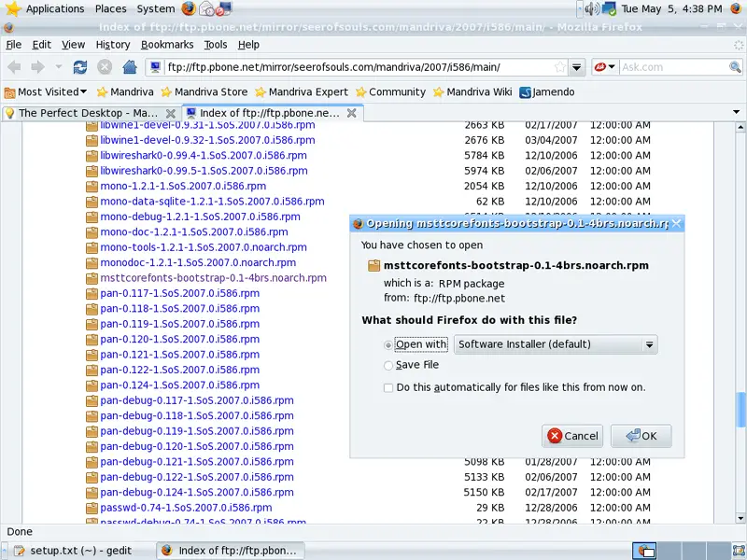Open the Tools menu
747x560 pixels.
(x=216, y=45)
